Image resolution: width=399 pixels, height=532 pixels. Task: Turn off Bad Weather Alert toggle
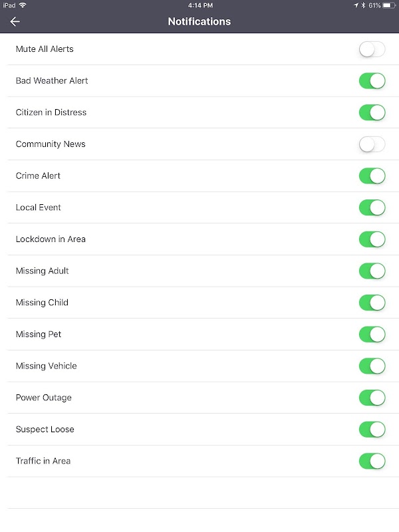click(x=372, y=80)
